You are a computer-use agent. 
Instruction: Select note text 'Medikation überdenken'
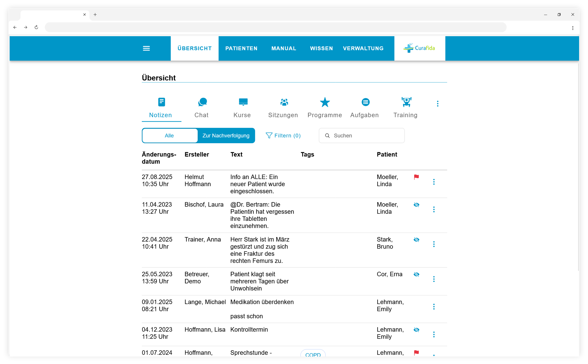(x=262, y=302)
